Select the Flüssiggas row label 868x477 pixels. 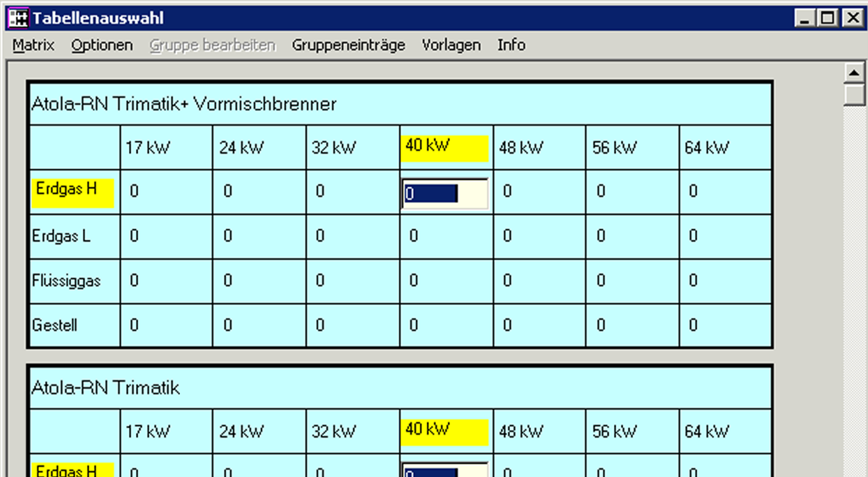(67, 281)
